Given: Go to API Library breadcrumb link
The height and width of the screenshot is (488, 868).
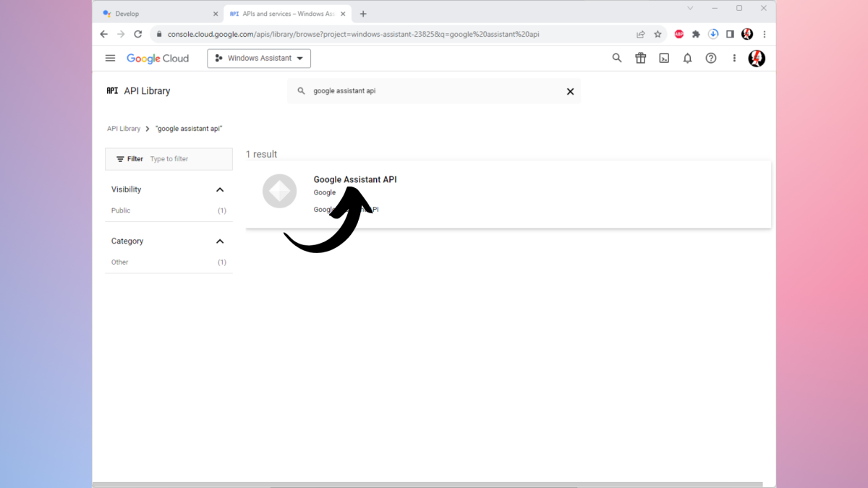Looking at the screenshot, I should coord(124,129).
